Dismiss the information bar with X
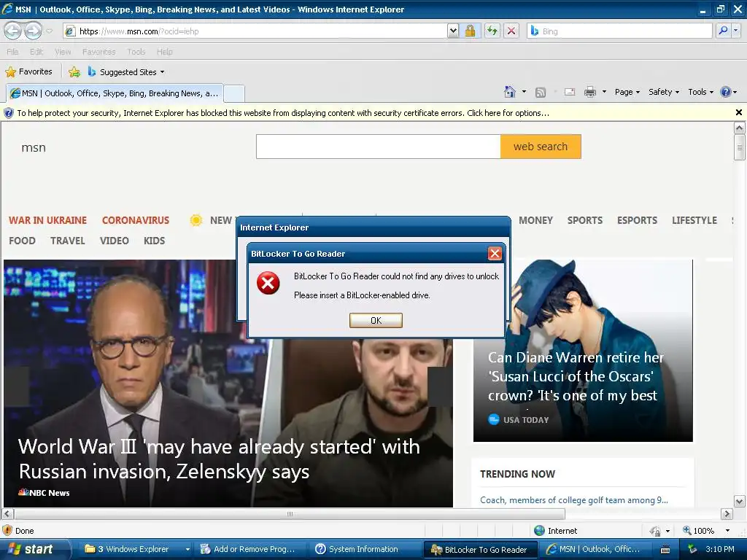This screenshot has height=560, width=747. coord(738,112)
